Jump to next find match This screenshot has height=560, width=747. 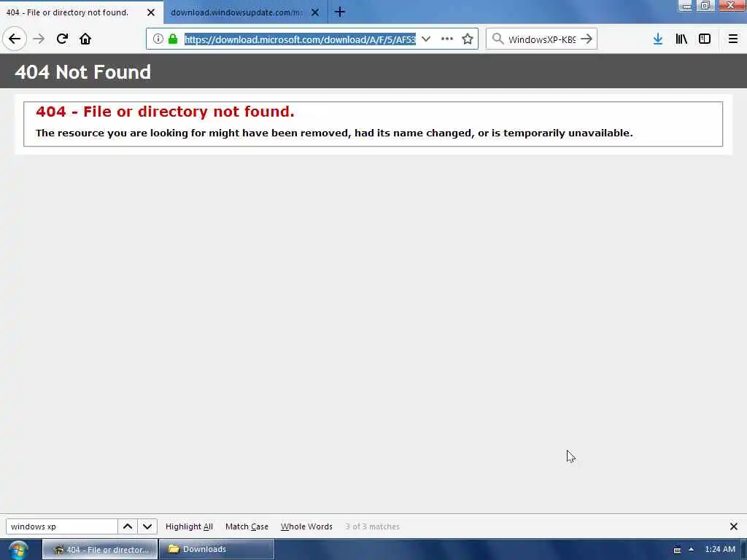point(147,526)
